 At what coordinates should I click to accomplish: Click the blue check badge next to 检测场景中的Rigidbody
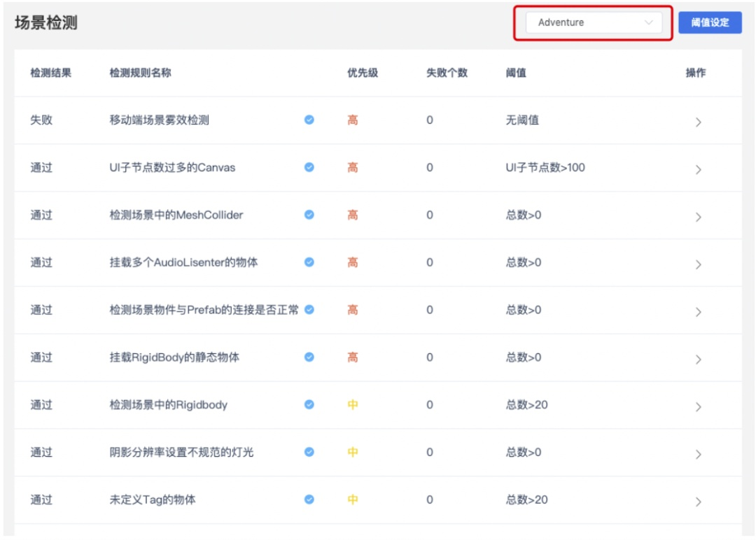pos(309,404)
